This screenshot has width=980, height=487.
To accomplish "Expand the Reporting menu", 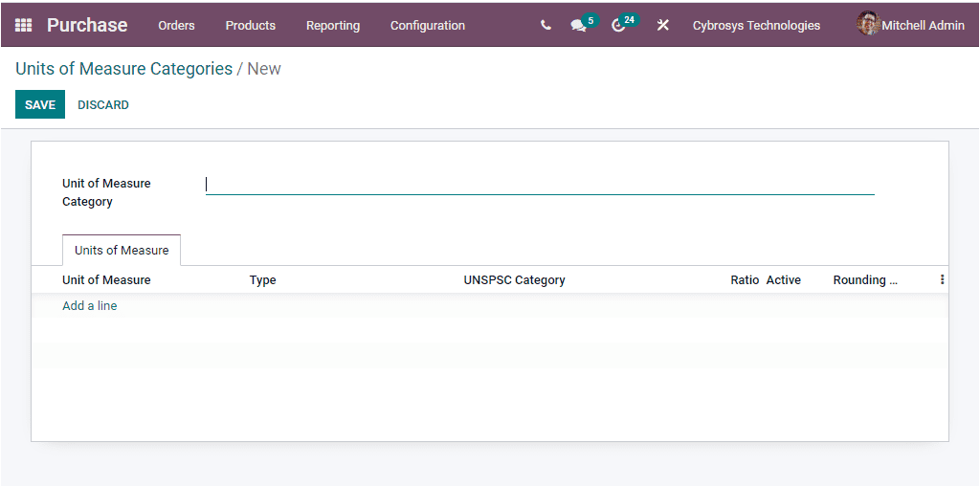I will click(x=333, y=26).
